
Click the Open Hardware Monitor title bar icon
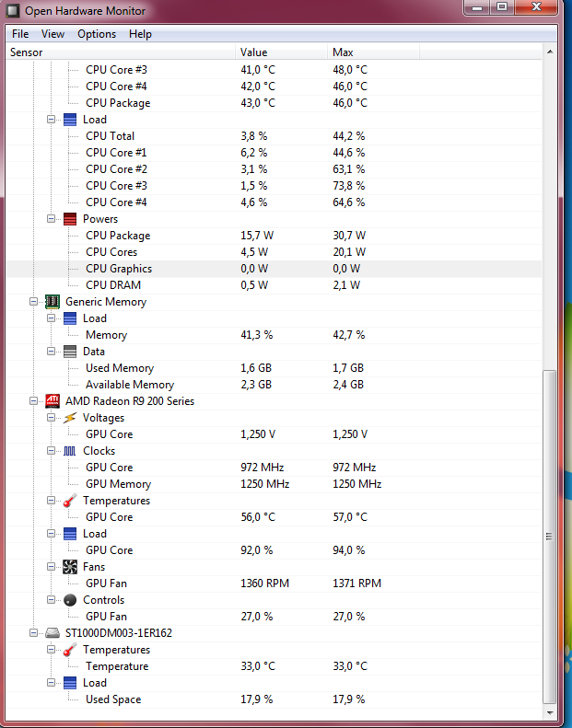click(x=12, y=11)
